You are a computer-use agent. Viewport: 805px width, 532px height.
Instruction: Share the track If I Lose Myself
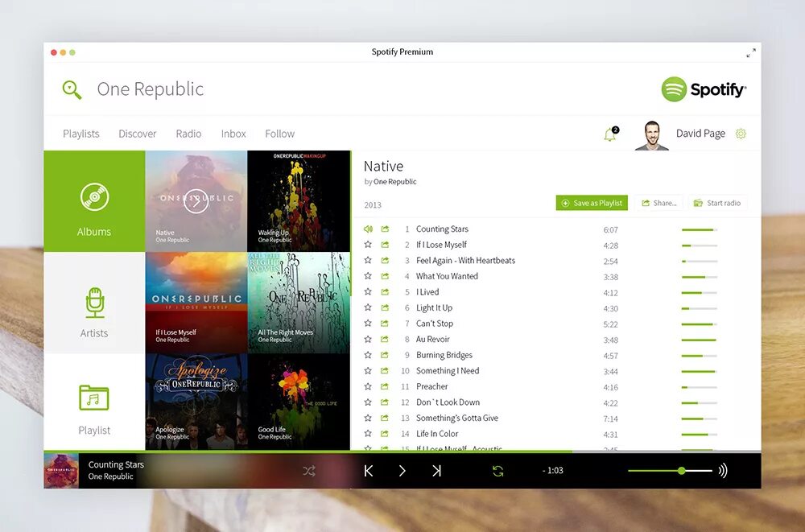point(385,245)
